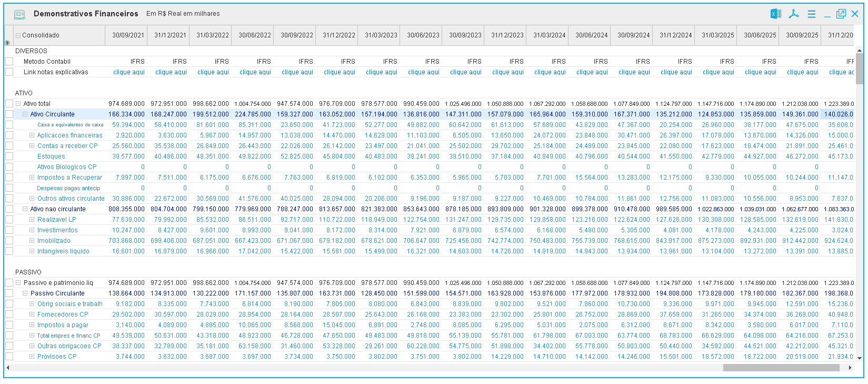The height and width of the screenshot is (384, 868).
Task: Expand Aplicacoes financeiras row
Action: (x=32, y=135)
